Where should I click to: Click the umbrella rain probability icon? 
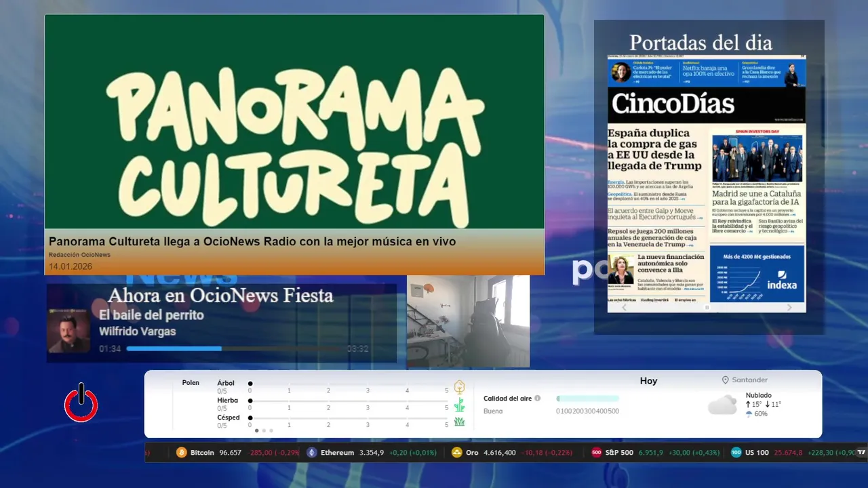749,414
